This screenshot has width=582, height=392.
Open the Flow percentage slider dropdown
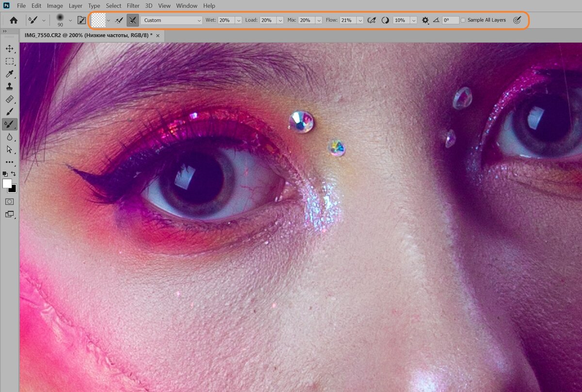tap(360, 20)
